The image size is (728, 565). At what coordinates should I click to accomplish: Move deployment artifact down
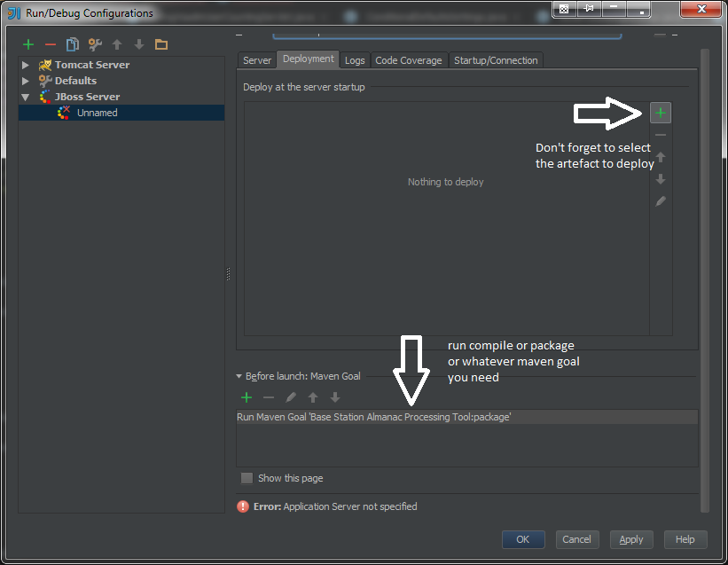coord(661,179)
